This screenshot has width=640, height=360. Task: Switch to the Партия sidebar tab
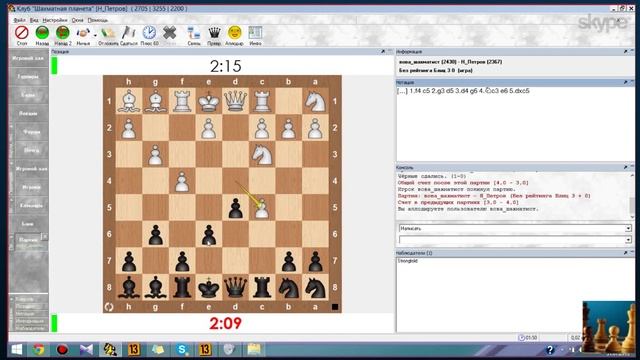(27, 240)
